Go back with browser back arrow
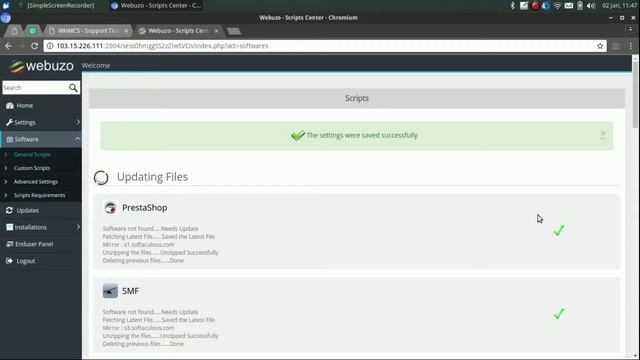Screen dimensions: 640x360 pyautogui.click(x=8, y=46)
